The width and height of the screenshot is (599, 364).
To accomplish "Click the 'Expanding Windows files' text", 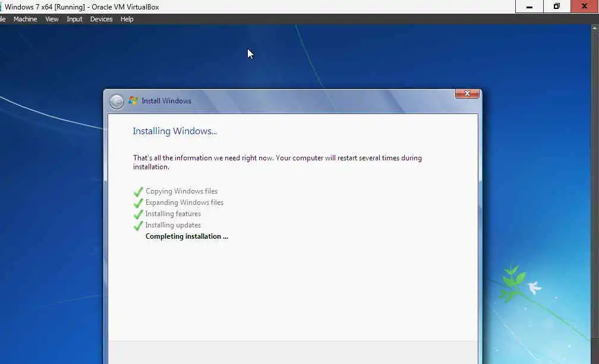I will 184,202.
